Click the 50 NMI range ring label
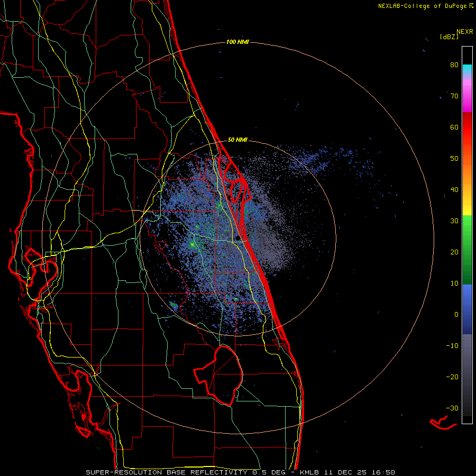The height and width of the screenshot is (476, 476). point(237,140)
